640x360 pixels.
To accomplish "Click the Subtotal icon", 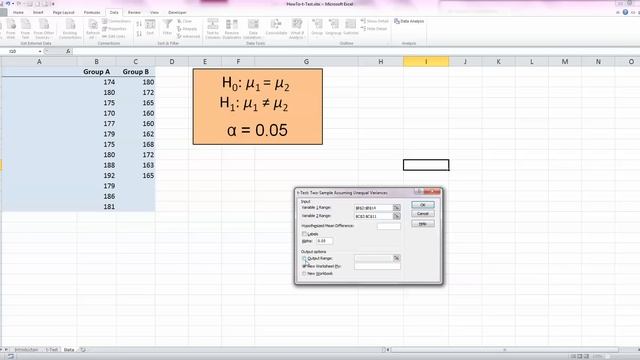I will point(350,27).
